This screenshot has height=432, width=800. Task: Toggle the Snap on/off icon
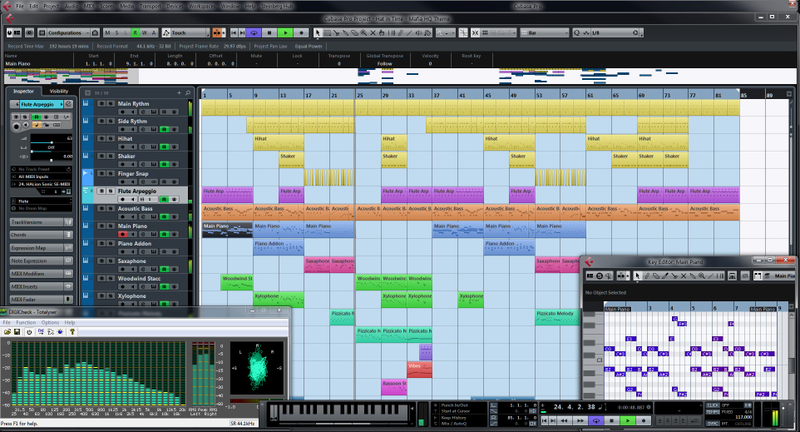click(475, 33)
